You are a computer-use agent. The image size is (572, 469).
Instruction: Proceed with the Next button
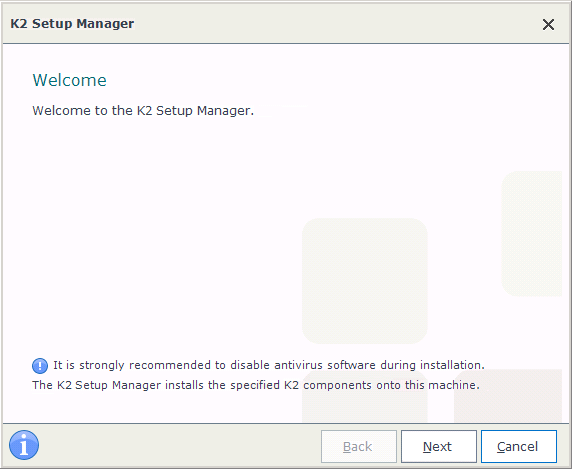pos(439,446)
